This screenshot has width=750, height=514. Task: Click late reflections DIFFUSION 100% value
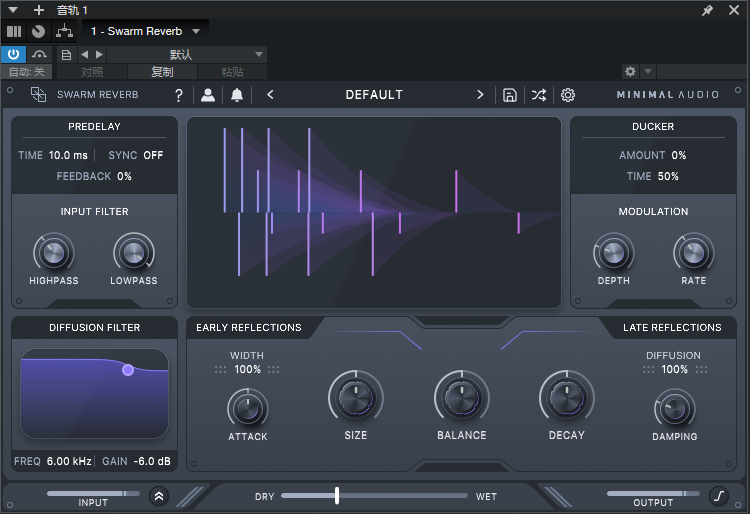(x=674, y=370)
